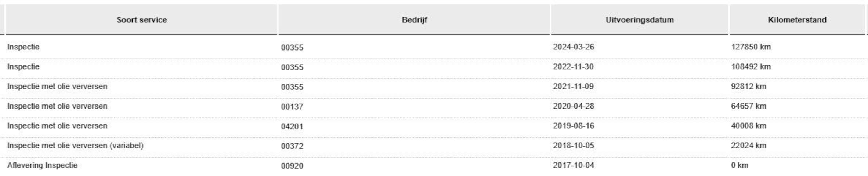Select company code 00920

click(292, 166)
